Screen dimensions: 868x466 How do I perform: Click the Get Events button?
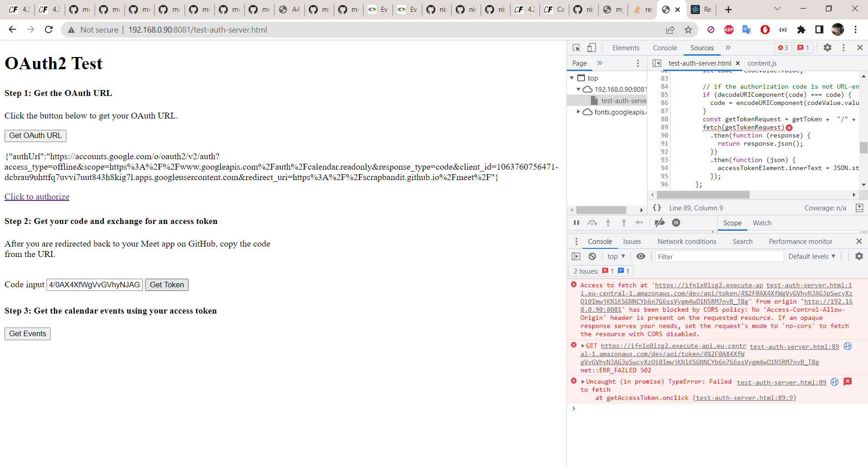tap(28, 334)
